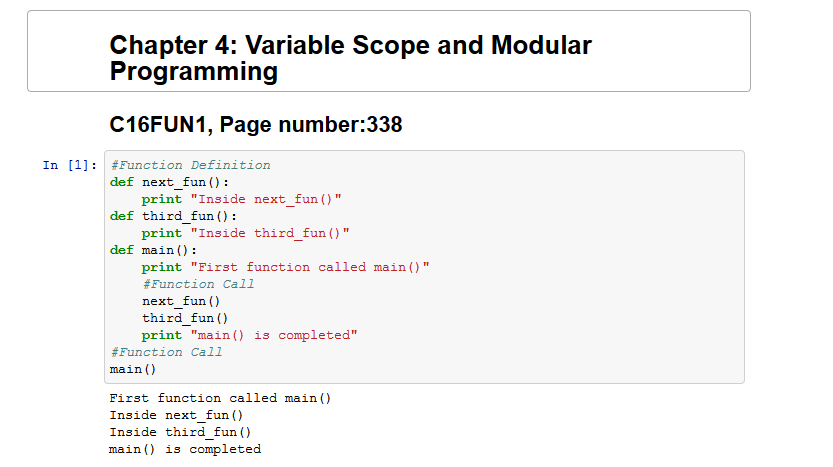
Task: Click the print "Inside next_fun()" line
Action: (242, 199)
